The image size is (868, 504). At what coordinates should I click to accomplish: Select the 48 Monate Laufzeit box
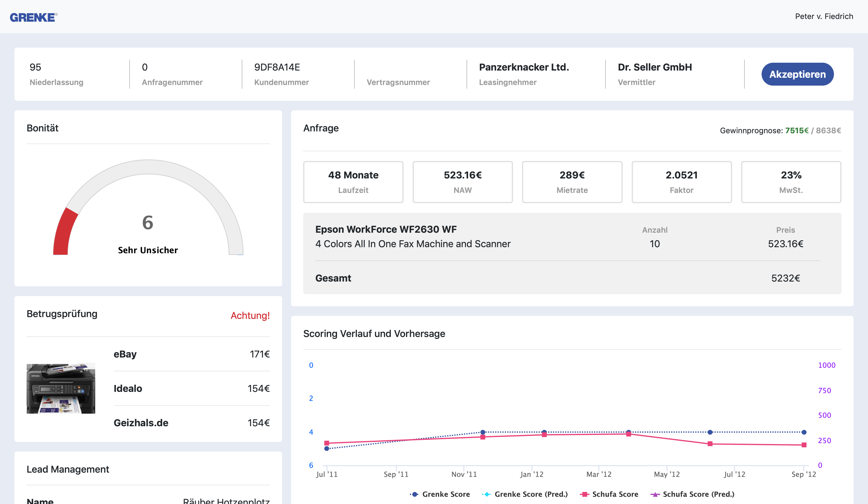353,182
